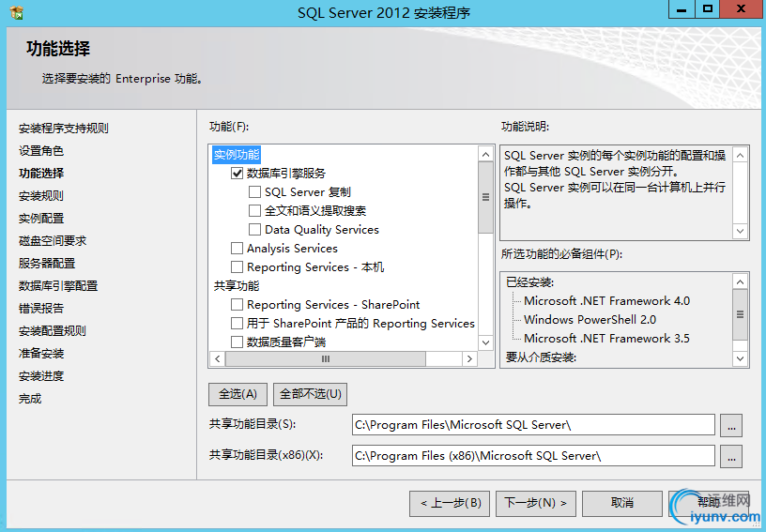Select the 安装配置规则 step

click(x=53, y=331)
